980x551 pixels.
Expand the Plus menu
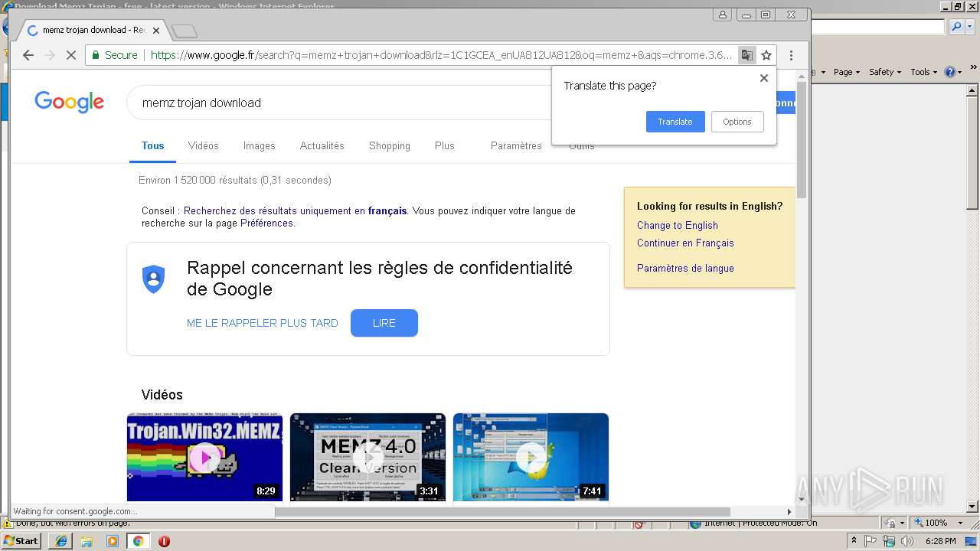click(445, 145)
